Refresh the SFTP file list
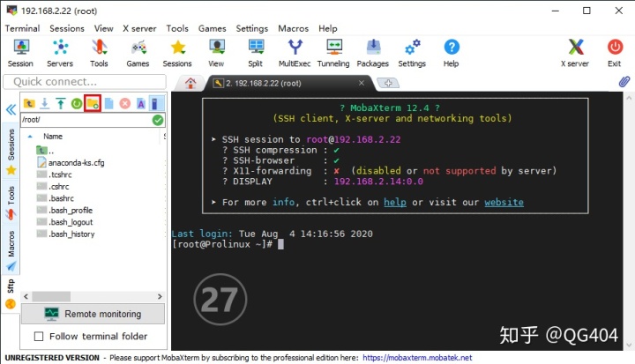The image size is (635, 364). [x=77, y=104]
